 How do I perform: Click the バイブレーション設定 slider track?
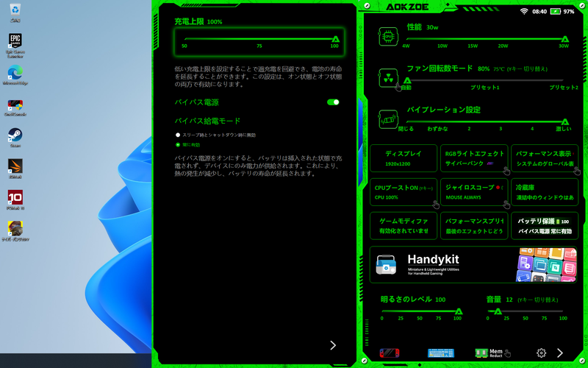[486, 121]
